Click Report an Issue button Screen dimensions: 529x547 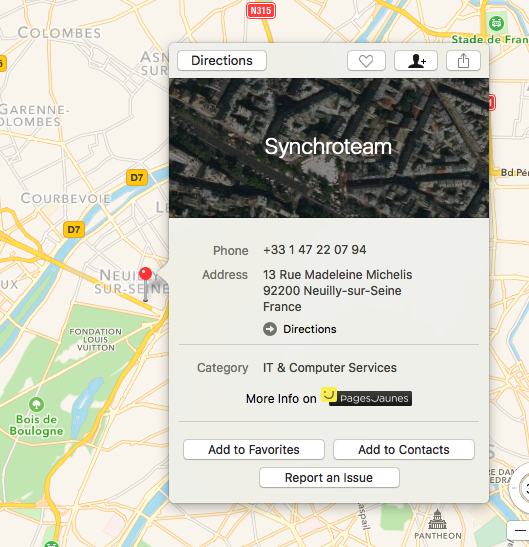329,478
